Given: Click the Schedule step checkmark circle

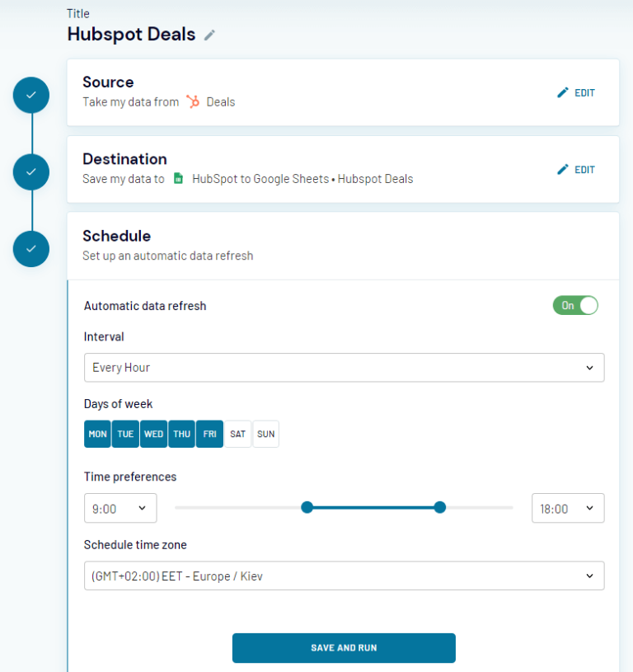Looking at the screenshot, I should point(30,248).
